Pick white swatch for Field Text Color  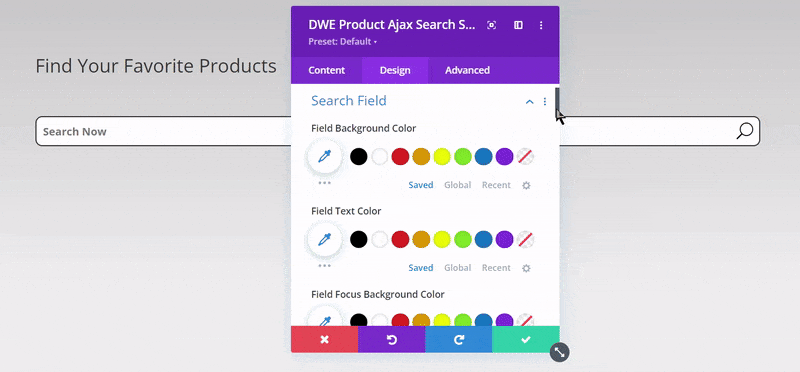[380, 239]
